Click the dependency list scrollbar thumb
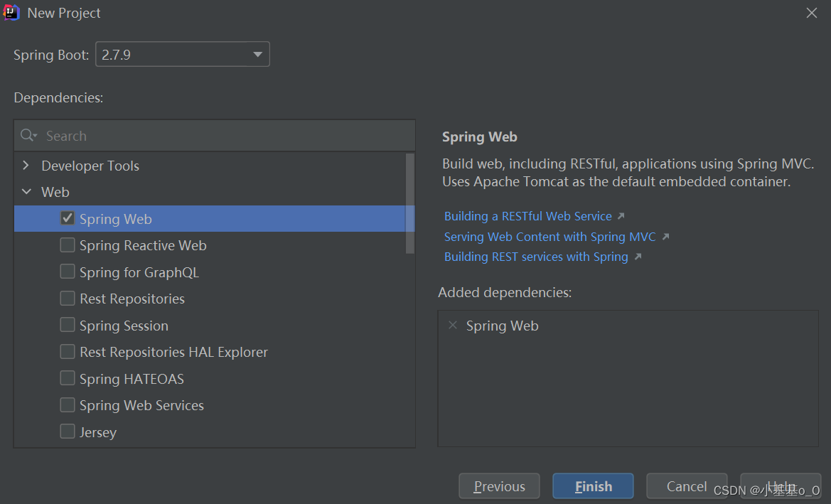The height and width of the screenshot is (504, 831). pos(409,203)
